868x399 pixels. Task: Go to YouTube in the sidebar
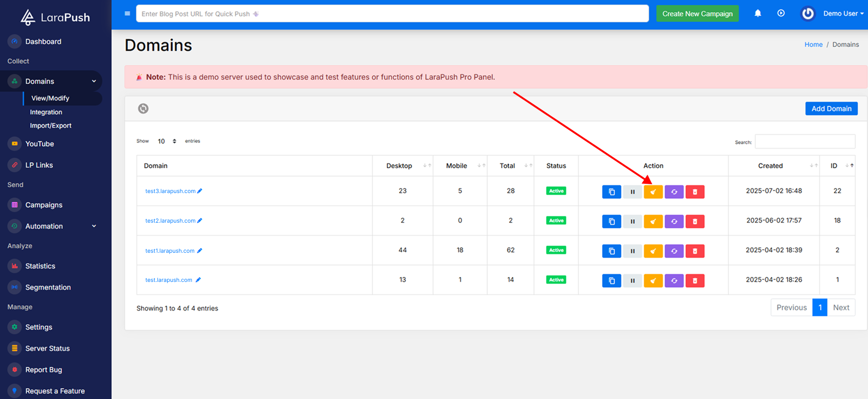[x=39, y=144]
